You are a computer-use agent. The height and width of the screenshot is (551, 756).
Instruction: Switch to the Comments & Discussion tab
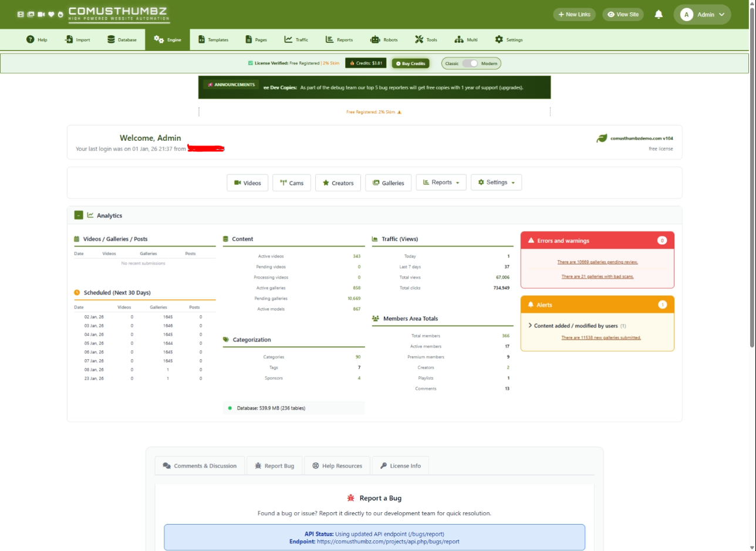[200, 466]
